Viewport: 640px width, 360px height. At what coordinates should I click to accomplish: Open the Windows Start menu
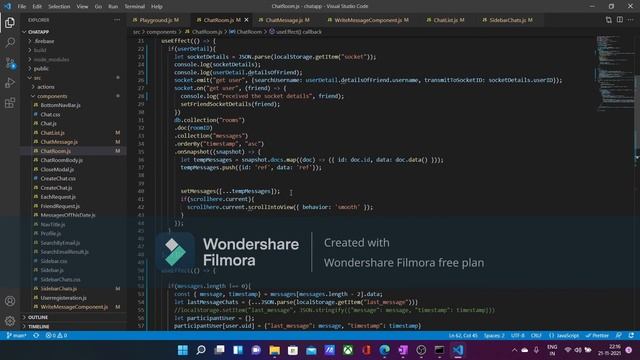click(x=183, y=350)
